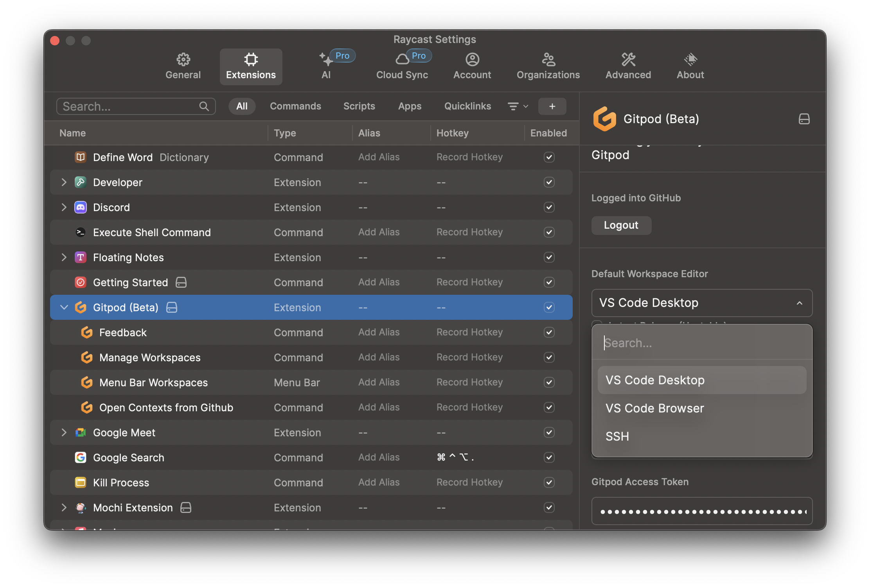Click the Google Meet icon

click(x=81, y=432)
